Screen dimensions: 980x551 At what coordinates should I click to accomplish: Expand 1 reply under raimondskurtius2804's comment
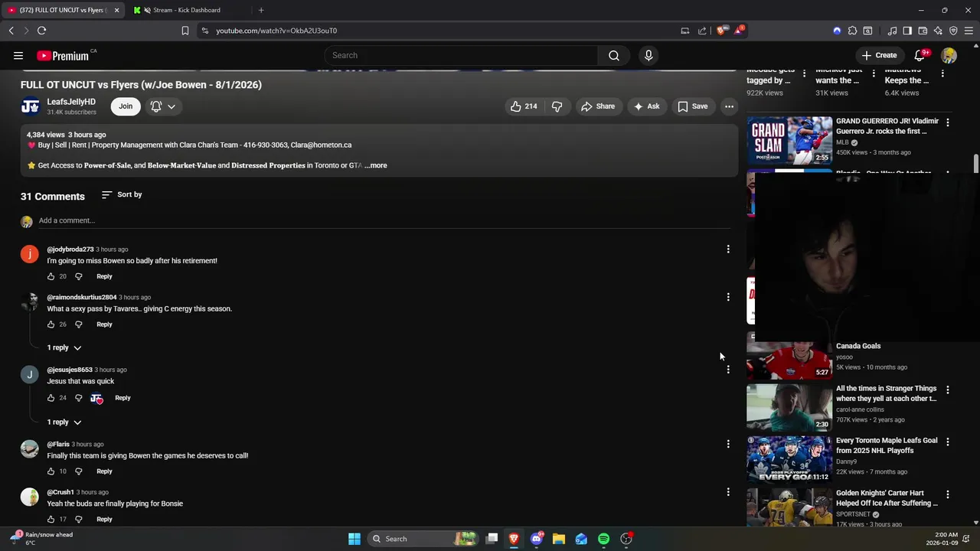[64, 347]
